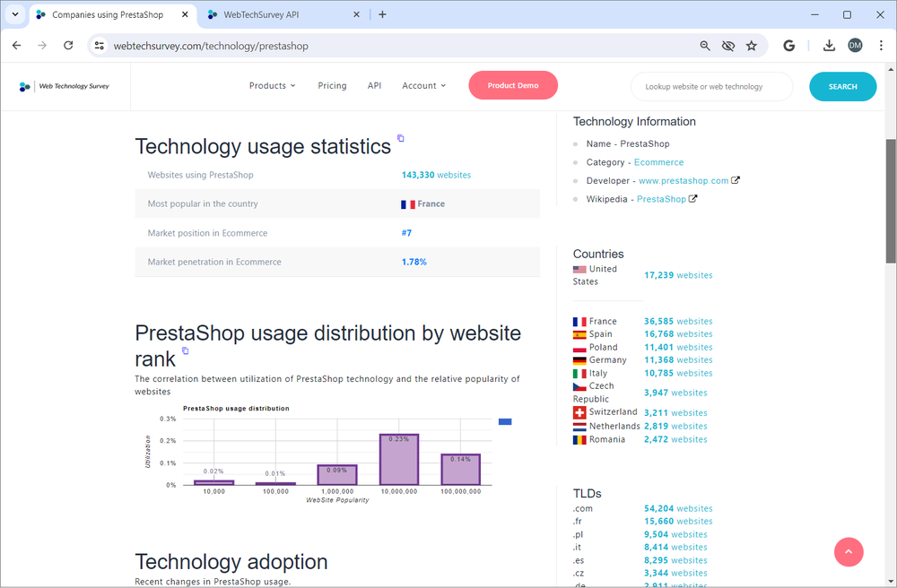Open the tab search dropdown arrow
The height and width of the screenshot is (588, 897).
point(15,14)
